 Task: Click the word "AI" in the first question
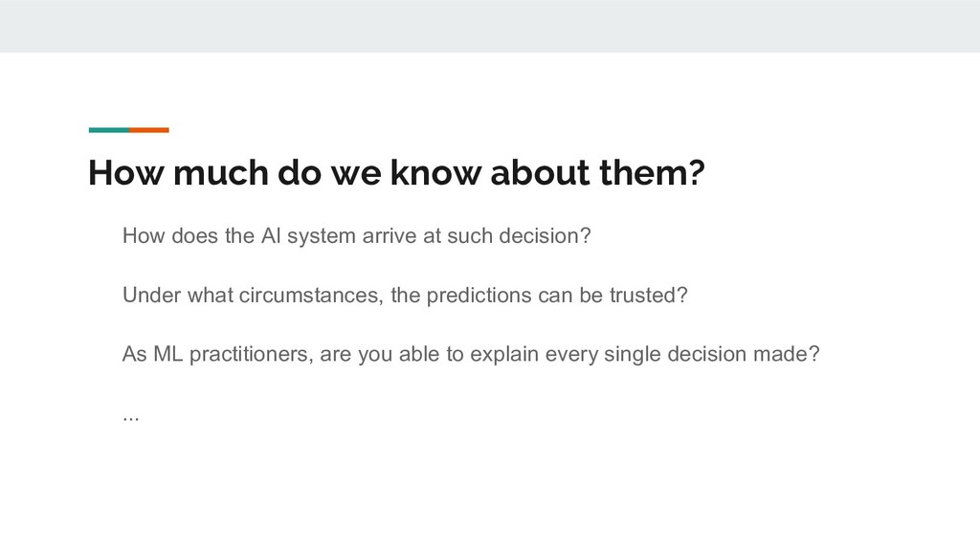tap(271, 235)
